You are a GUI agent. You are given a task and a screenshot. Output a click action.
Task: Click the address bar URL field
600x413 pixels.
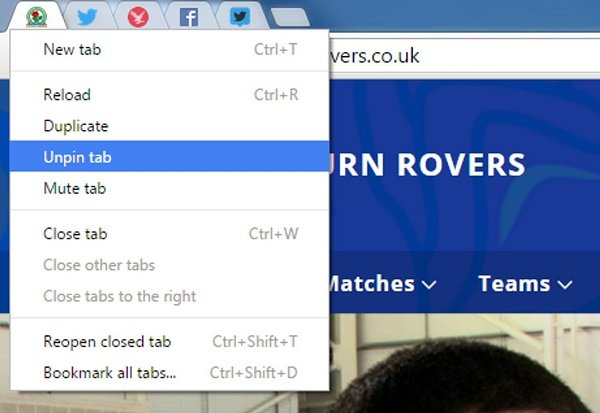point(464,56)
